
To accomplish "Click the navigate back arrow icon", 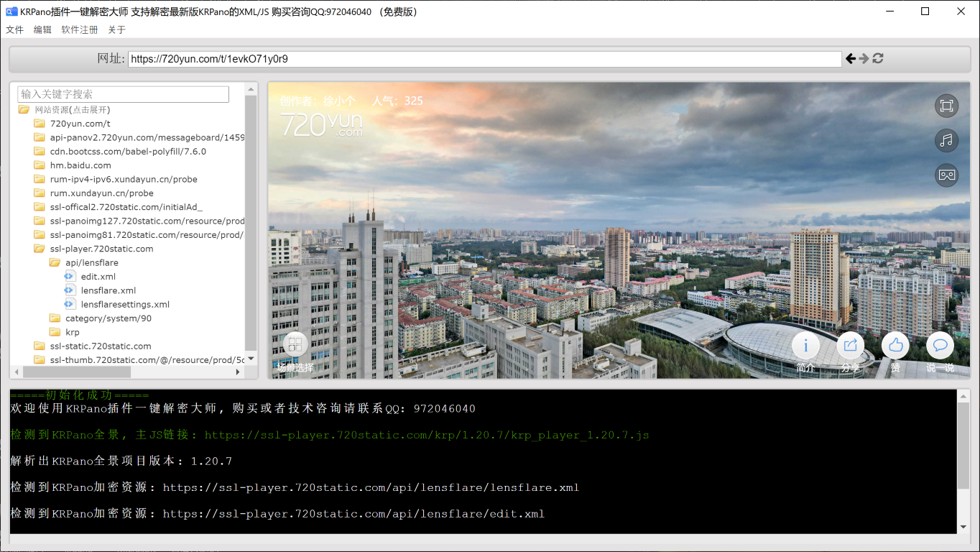I will pyautogui.click(x=851, y=58).
